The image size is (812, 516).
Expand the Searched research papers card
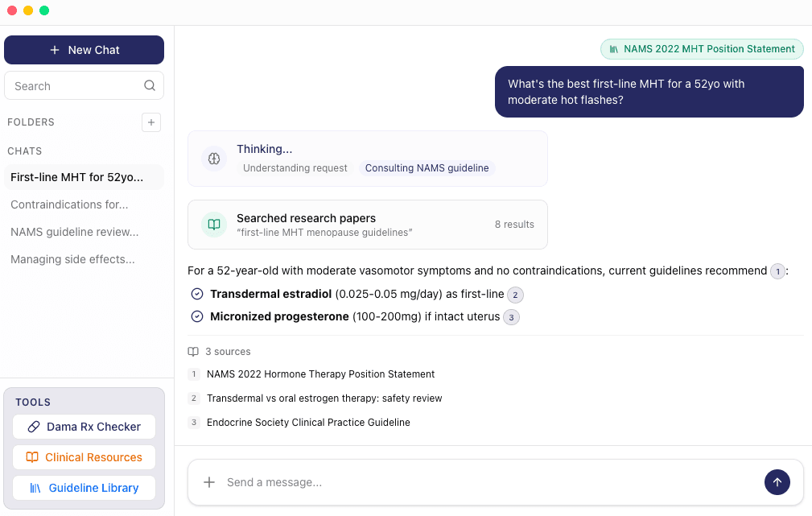368,225
